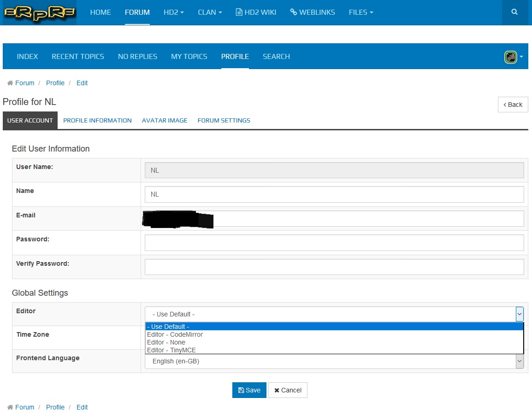Click the search magnifier icon

point(514,12)
